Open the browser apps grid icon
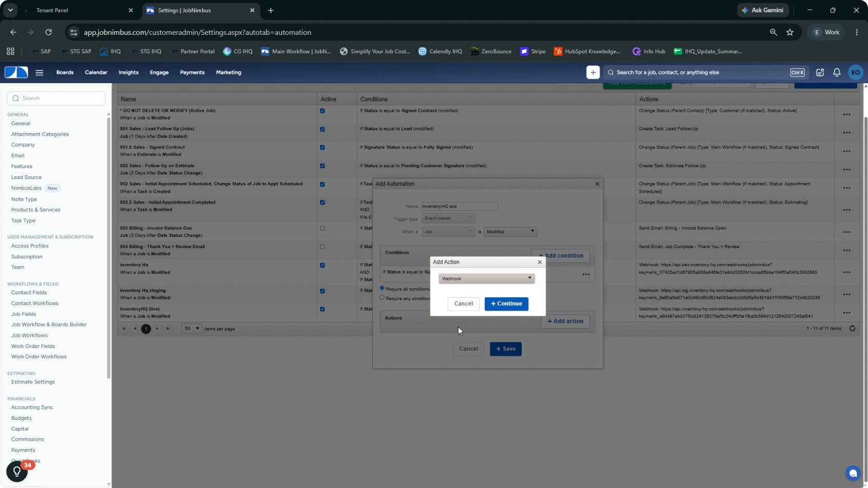This screenshot has width=868, height=488. pos(10,51)
